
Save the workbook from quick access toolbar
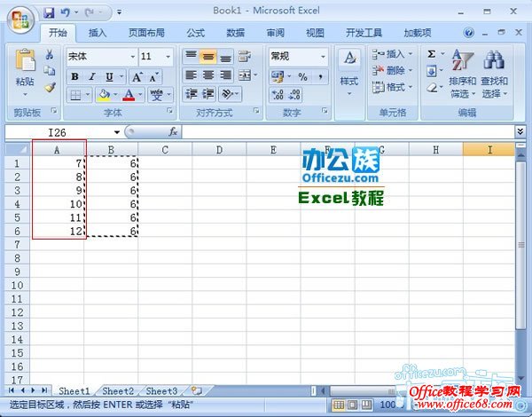[49, 12]
